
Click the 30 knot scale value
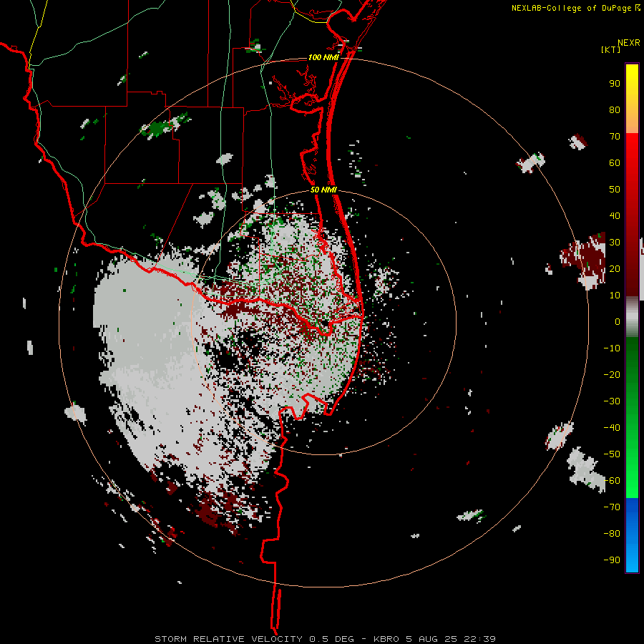click(x=615, y=243)
